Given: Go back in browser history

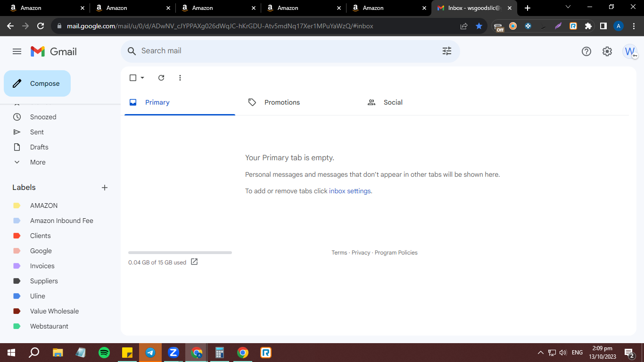Looking at the screenshot, I should pos(10,26).
